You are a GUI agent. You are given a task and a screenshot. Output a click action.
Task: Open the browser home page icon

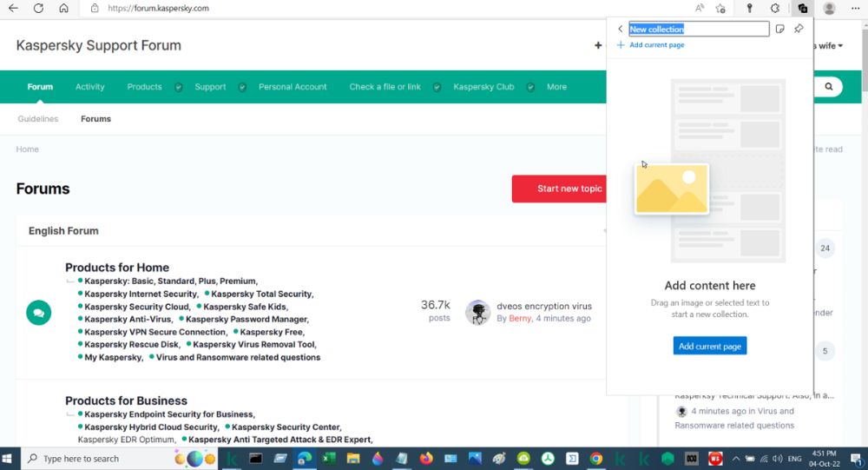tap(63, 9)
